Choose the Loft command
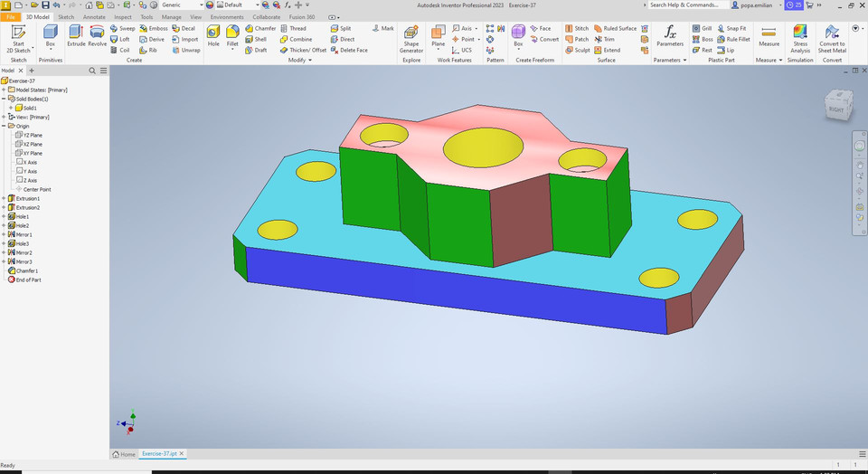868x474 pixels. pyautogui.click(x=120, y=39)
